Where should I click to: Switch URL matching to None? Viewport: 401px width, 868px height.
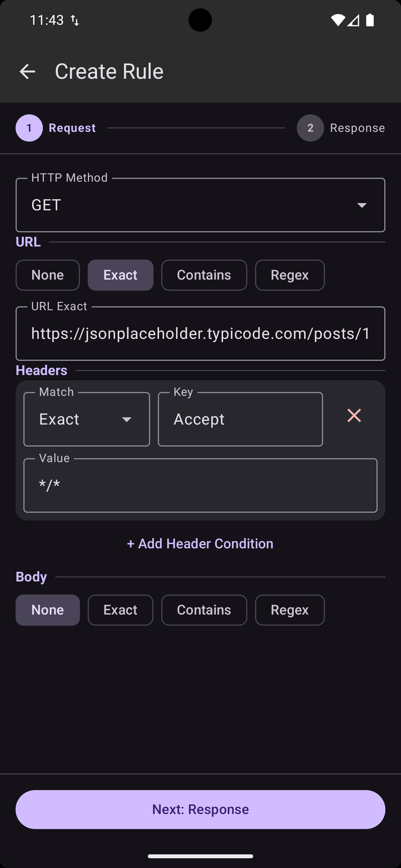click(x=48, y=275)
